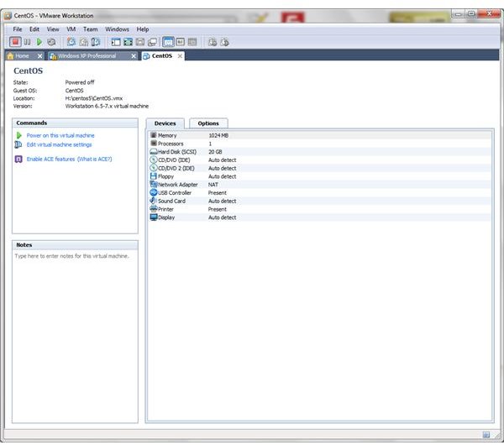
Task: Click the Suspend (pause) toolbar icon
Action: coord(28,42)
